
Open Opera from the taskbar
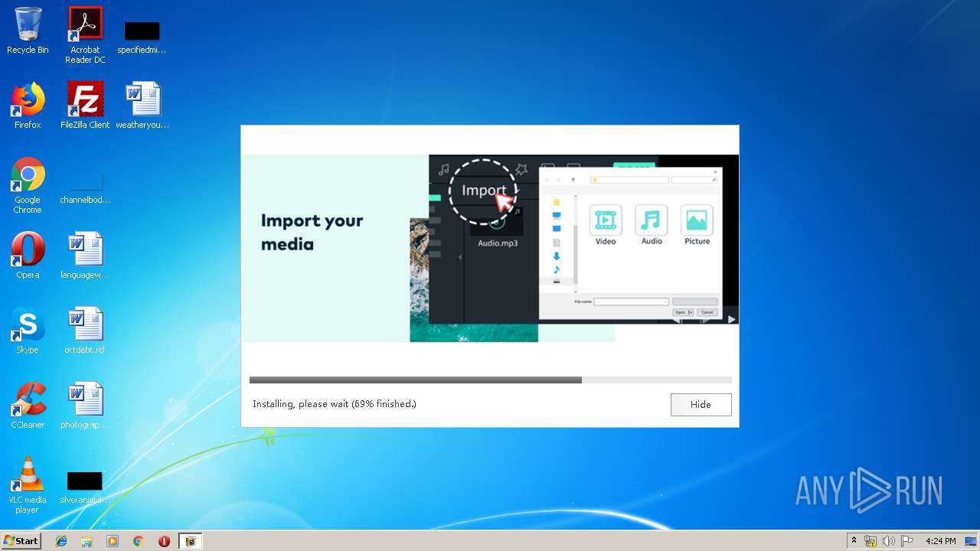click(x=164, y=541)
